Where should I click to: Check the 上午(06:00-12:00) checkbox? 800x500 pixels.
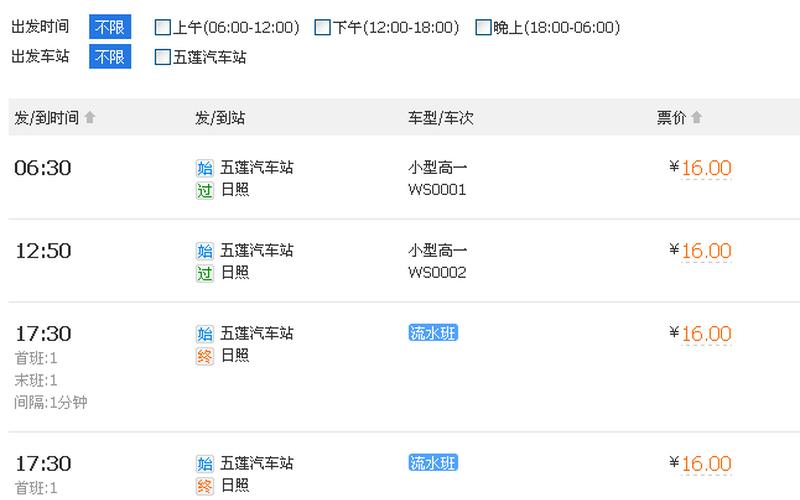coord(163,28)
